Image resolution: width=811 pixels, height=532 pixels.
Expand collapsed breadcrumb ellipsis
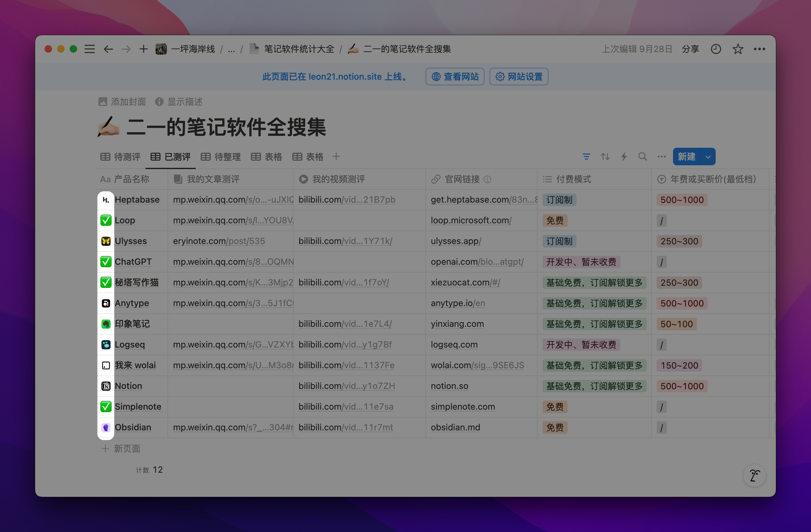click(x=231, y=50)
